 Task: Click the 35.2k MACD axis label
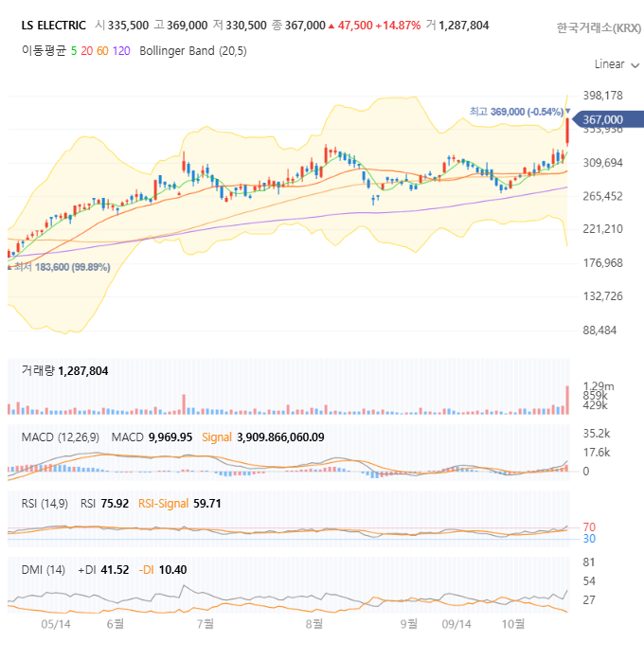pos(597,434)
